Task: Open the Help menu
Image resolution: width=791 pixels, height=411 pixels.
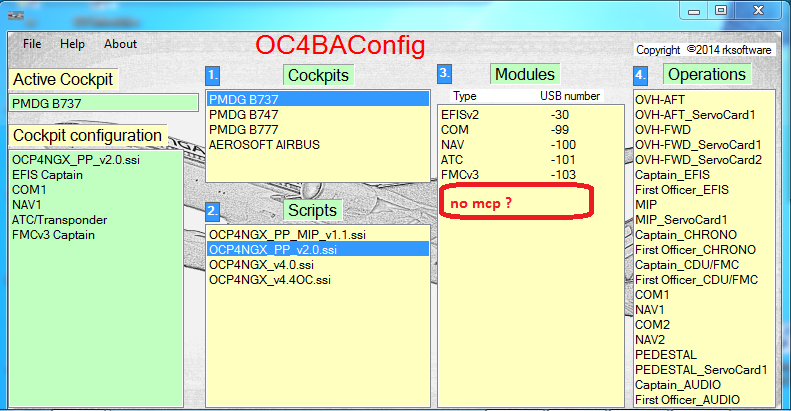Action: 72,44
